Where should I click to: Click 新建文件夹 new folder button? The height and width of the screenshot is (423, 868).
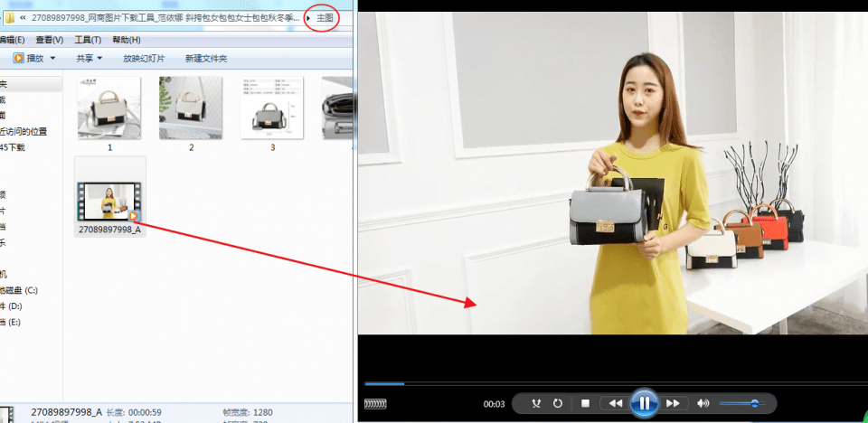pos(206,58)
